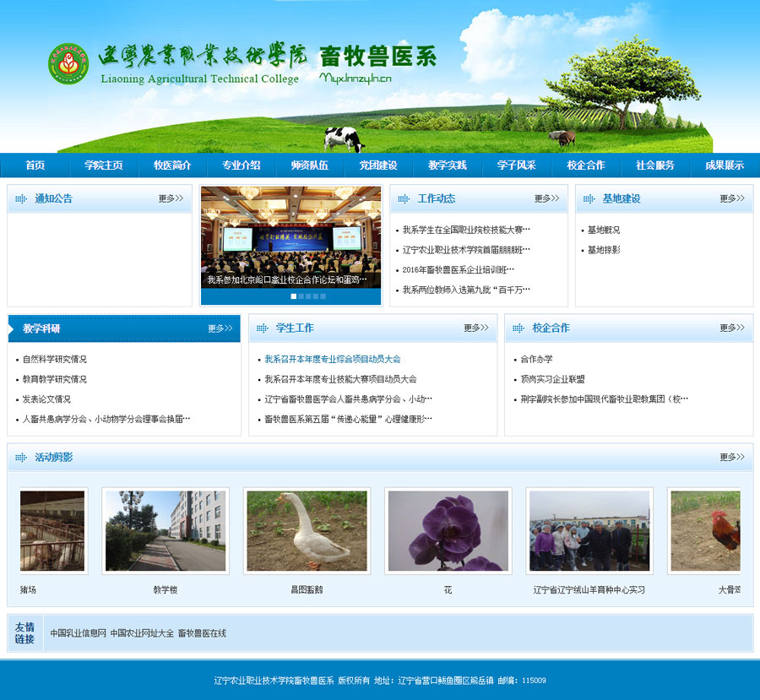The height and width of the screenshot is (700, 760).
Task: Open the 首页 navigation menu item
Action: pyautogui.click(x=35, y=166)
